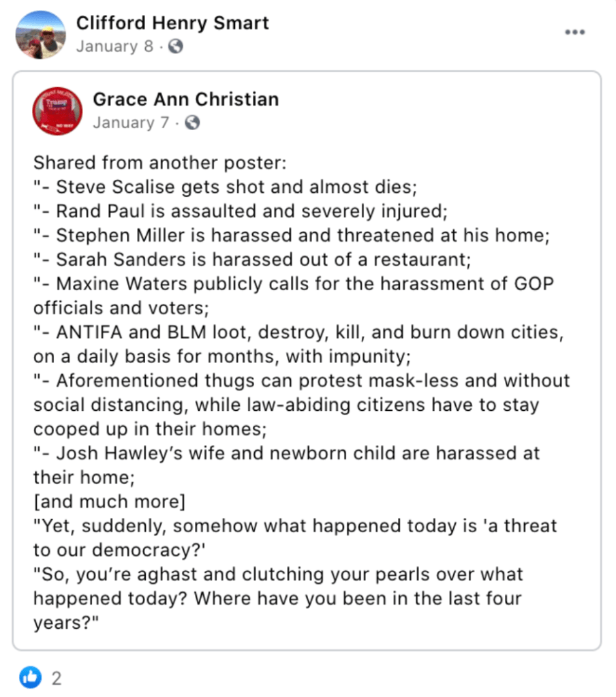Click the Stephen Miller line of text
The image size is (616, 697).
(x=291, y=235)
